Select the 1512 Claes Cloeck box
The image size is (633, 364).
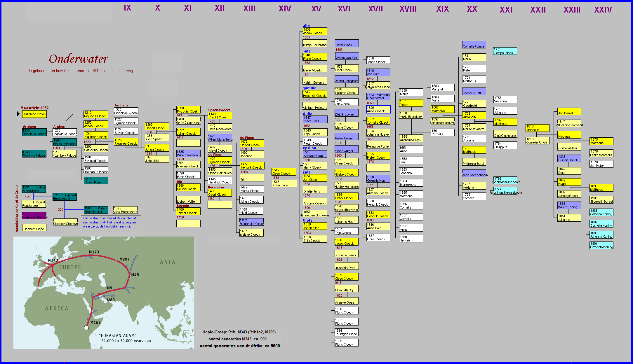284,172
